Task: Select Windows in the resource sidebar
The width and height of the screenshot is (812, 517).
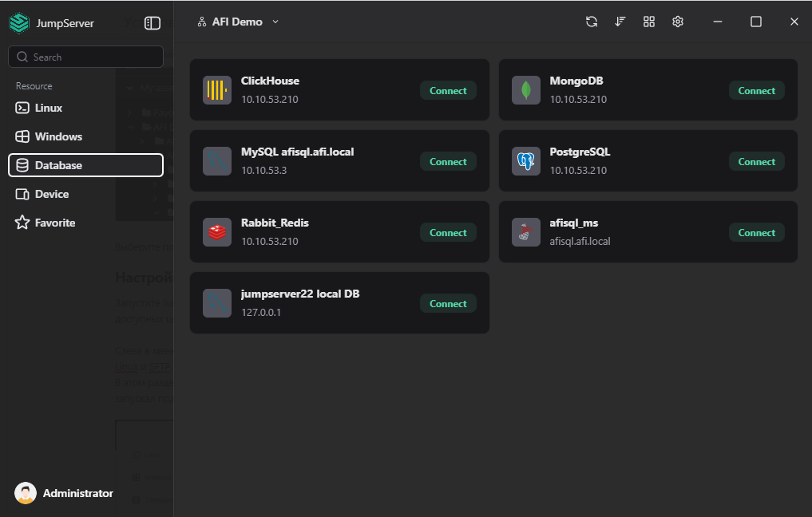Action: coord(57,136)
